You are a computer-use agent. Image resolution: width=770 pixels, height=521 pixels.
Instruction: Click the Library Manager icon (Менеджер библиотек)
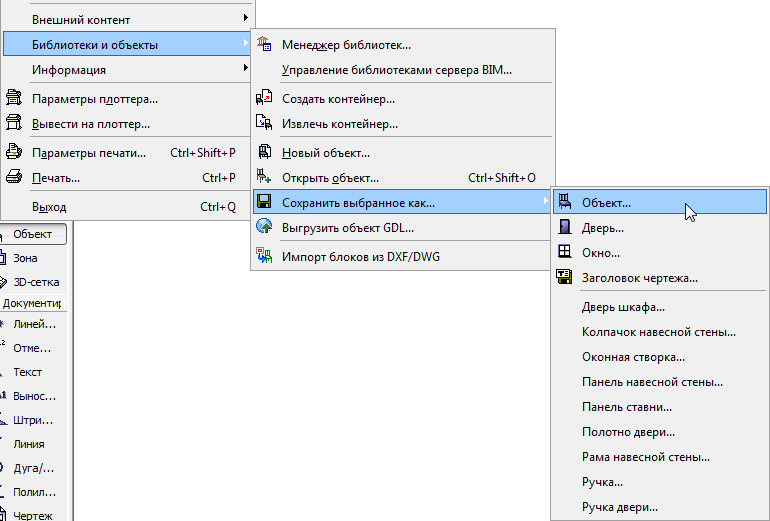pos(264,44)
